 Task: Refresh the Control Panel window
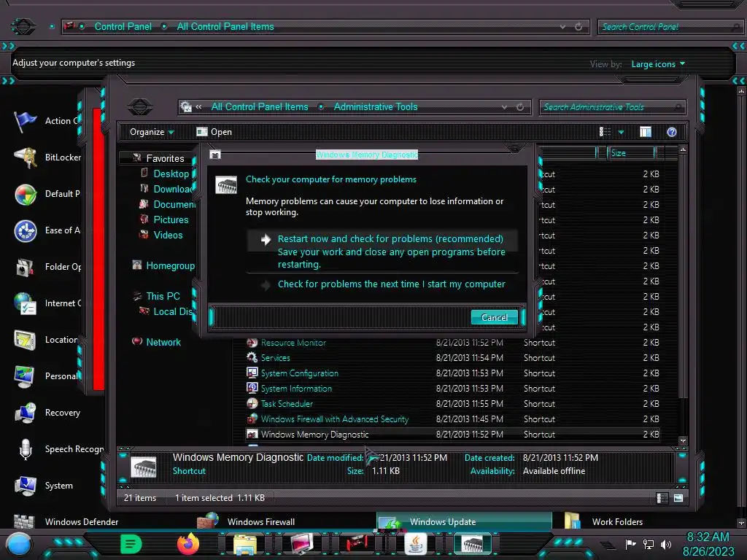tap(578, 27)
